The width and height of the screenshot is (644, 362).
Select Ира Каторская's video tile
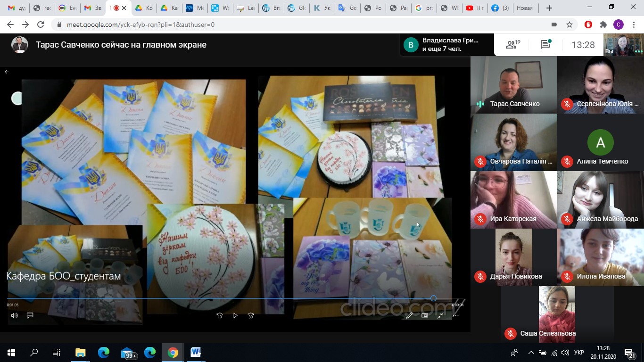tap(514, 200)
